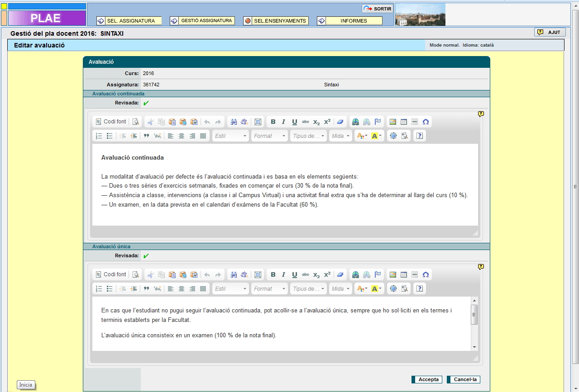This screenshot has height=392, width=579.
Task: Toggle Bold in Avaluació continuada editor
Action: (x=273, y=122)
